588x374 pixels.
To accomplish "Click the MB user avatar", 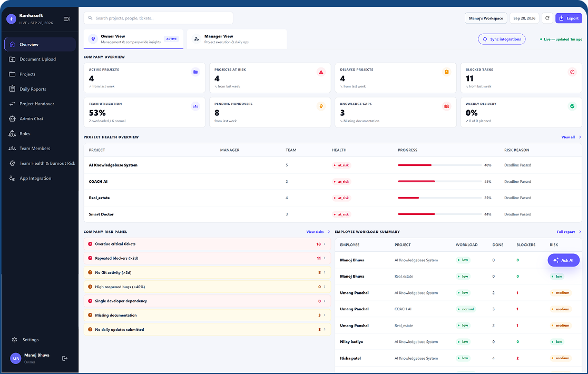I will [x=16, y=358].
